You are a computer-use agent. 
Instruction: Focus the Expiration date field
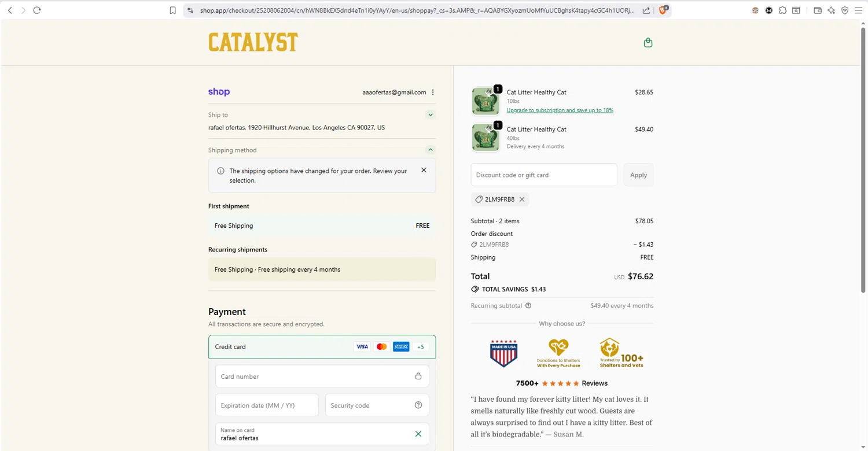point(267,405)
